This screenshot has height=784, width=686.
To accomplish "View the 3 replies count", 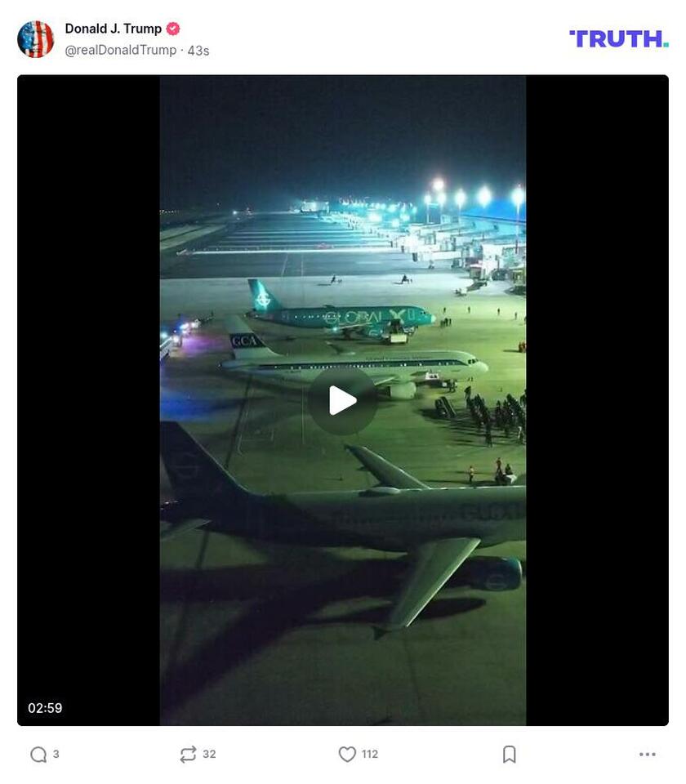I will tap(56, 754).
